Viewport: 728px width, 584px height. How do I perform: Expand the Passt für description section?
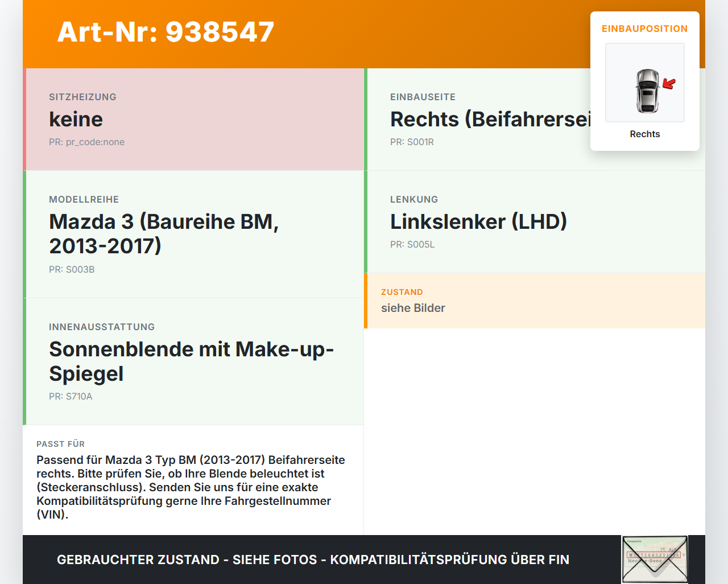pyautogui.click(x=193, y=480)
